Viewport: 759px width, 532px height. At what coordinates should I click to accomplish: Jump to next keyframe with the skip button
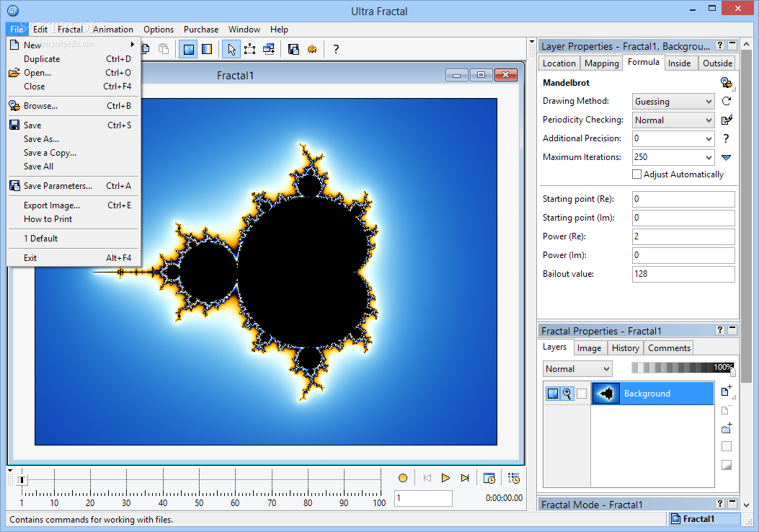tap(465, 478)
